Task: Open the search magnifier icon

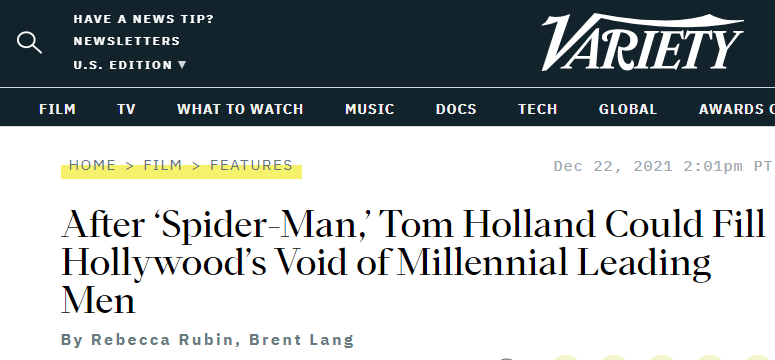Action: (29, 43)
